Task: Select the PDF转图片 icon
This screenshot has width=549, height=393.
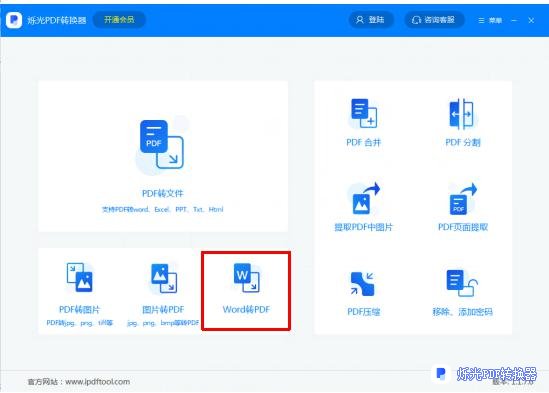Action: click(x=79, y=277)
